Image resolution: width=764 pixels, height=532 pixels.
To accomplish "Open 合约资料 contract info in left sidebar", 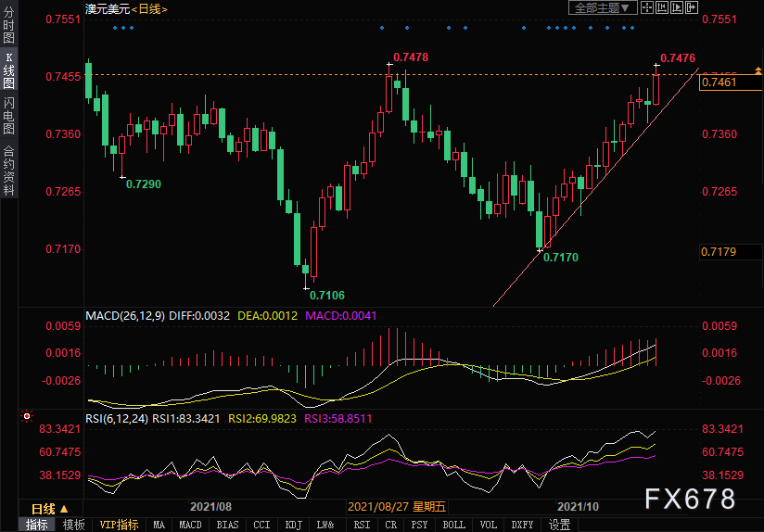I will coord(8,170).
